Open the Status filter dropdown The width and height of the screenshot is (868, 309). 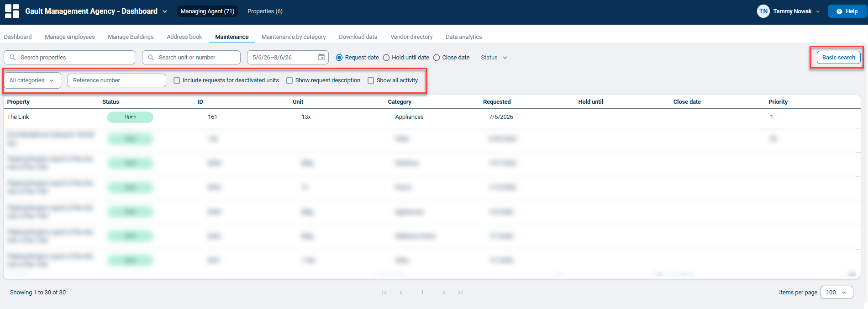click(x=494, y=58)
